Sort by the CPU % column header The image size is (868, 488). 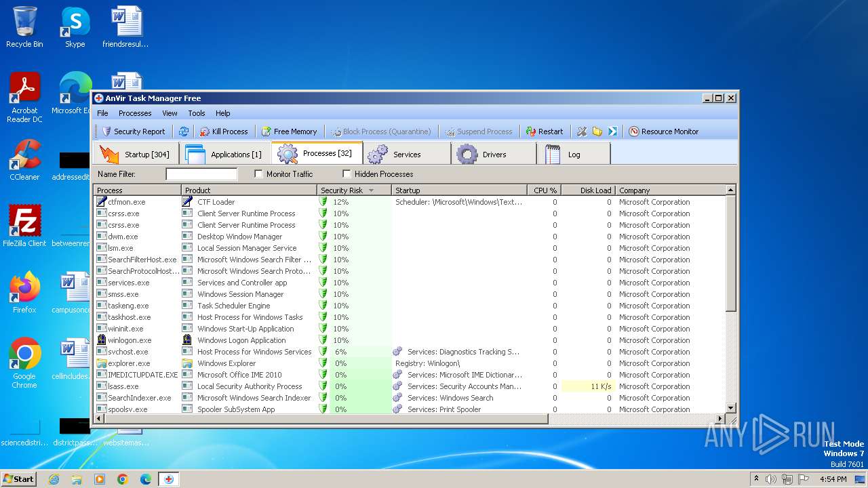tap(545, 190)
